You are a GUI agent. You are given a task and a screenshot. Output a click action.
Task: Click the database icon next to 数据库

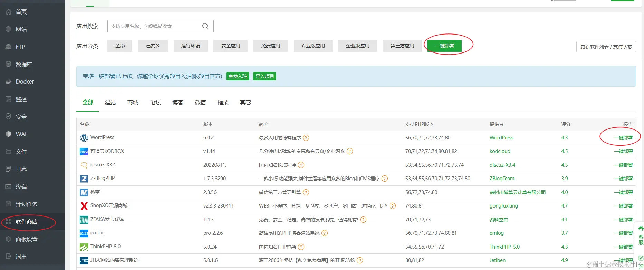(9, 64)
